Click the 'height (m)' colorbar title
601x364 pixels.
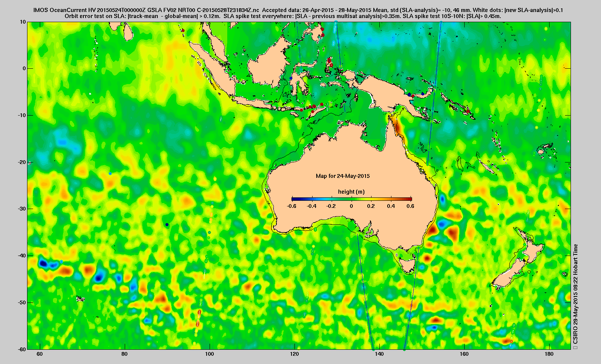351,192
